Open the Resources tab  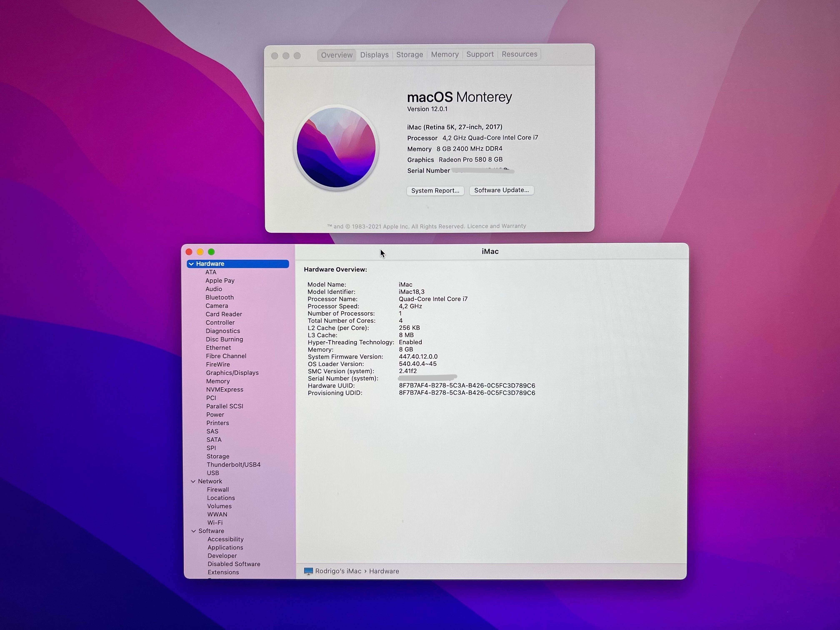pos(519,54)
